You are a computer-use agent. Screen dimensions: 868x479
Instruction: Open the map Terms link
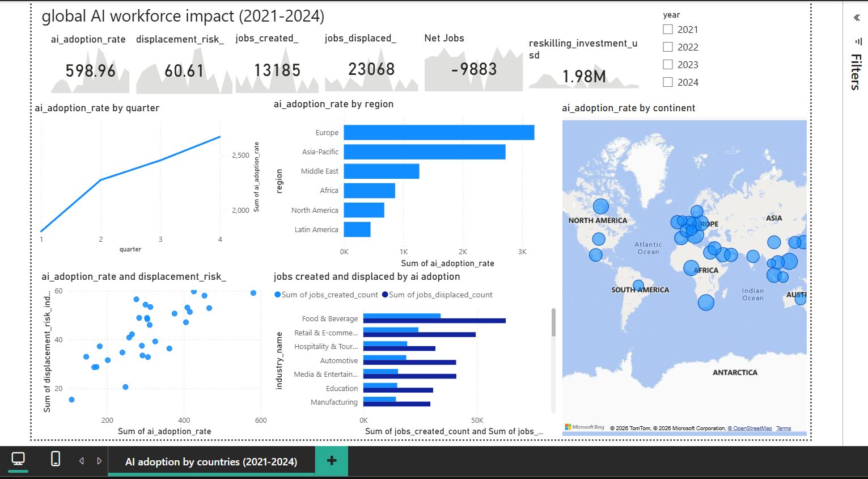[784, 428]
